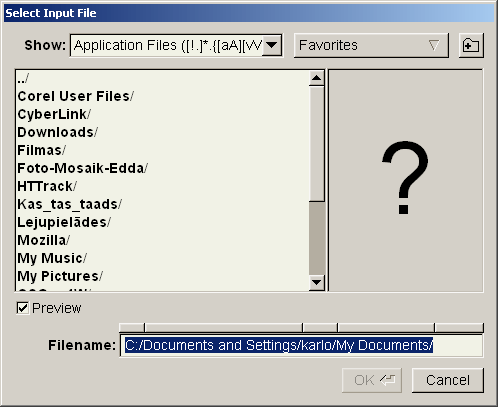Click the scrollbar down arrow
Viewport: 498px width, 407px height.
click(x=316, y=283)
